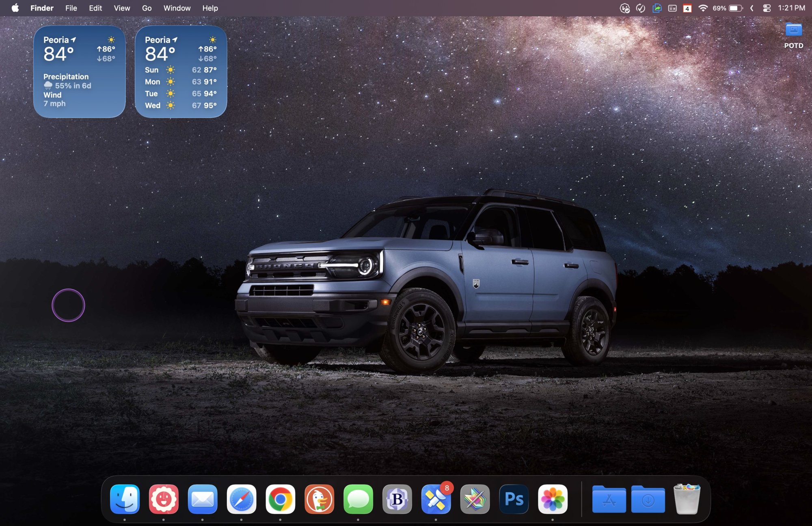Open the Trash in the Dock

coord(687,499)
